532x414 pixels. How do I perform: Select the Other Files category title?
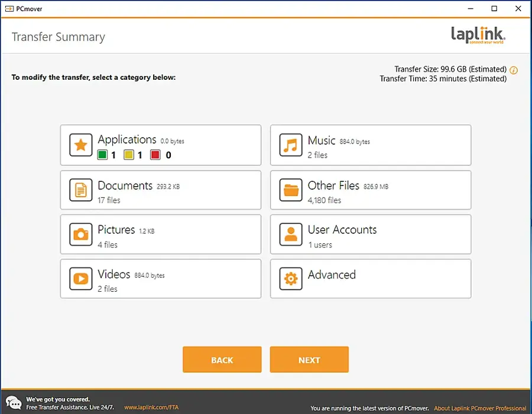click(333, 185)
